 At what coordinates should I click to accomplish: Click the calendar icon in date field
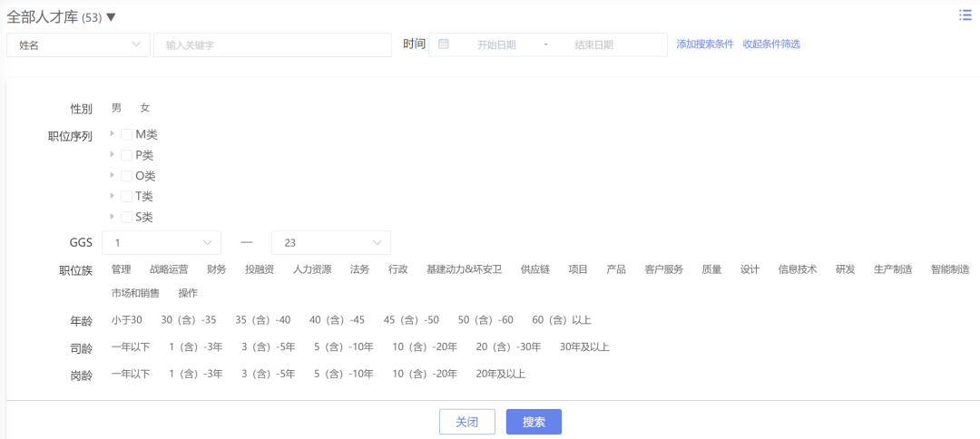pyautogui.click(x=444, y=44)
